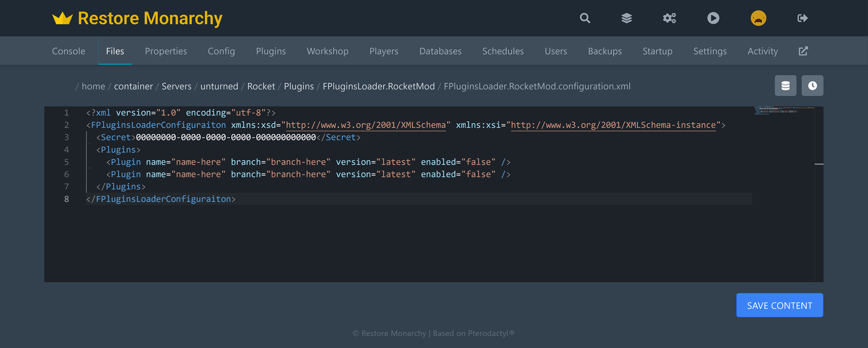Open the Schedules tab

coord(503,51)
